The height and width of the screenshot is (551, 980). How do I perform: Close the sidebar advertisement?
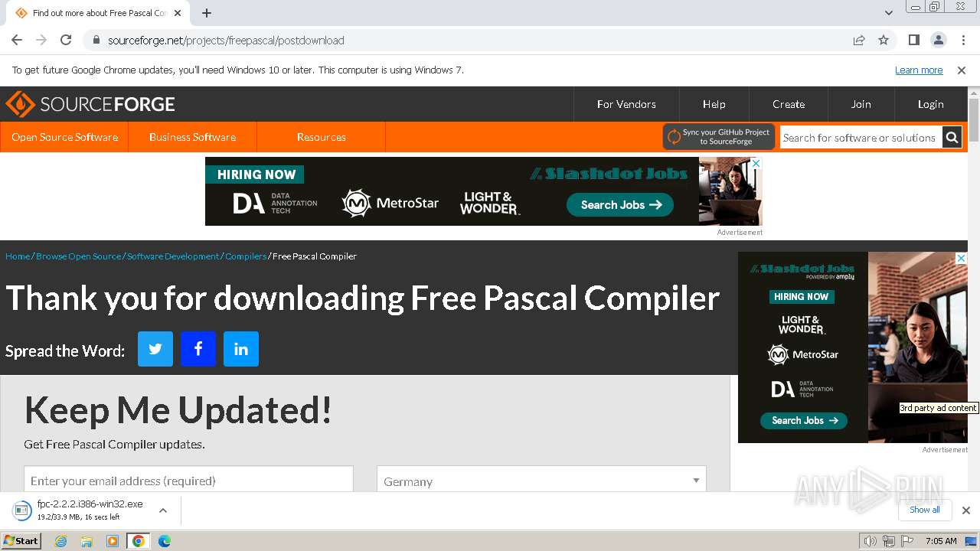pos(962,259)
